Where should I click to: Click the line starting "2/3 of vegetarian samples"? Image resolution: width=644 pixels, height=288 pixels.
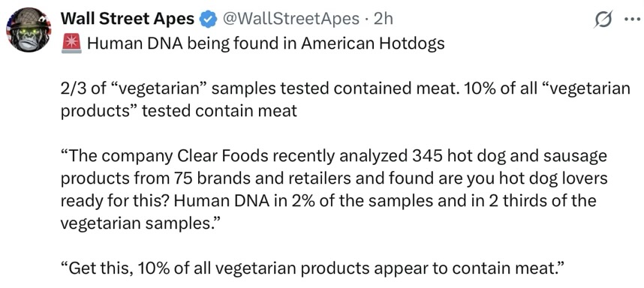coord(345,88)
